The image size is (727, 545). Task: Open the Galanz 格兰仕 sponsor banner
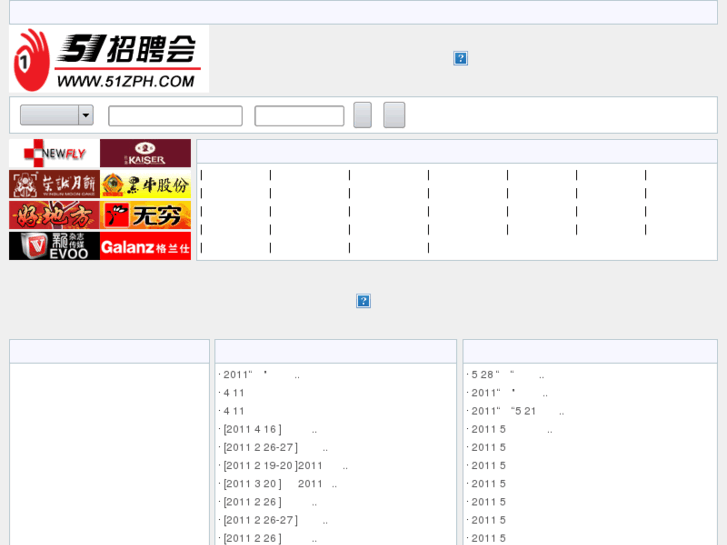tap(146, 246)
